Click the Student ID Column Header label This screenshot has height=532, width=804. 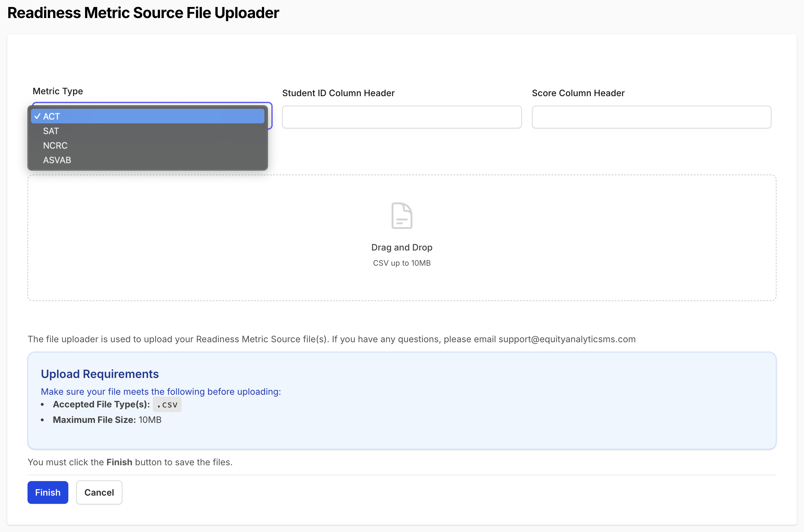pos(338,93)
